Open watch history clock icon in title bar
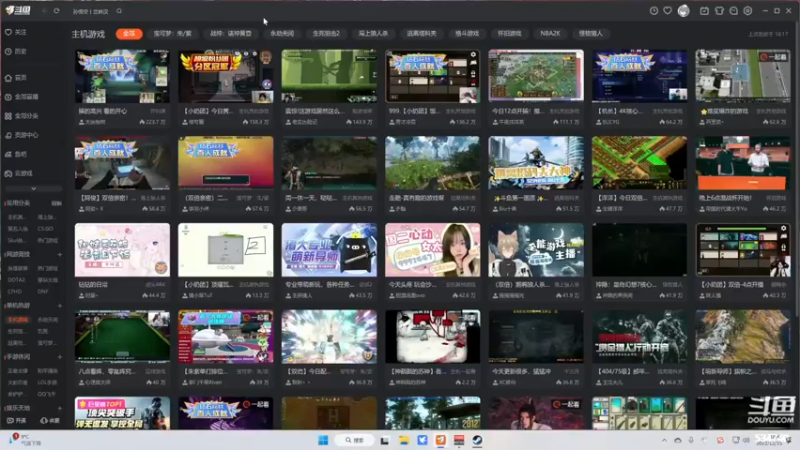The height and width of the screenshot is (450, 800). 654,11
